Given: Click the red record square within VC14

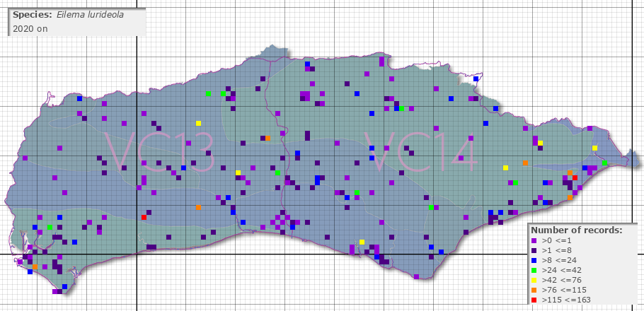Looking at the screenshot, I should [575, 177].
